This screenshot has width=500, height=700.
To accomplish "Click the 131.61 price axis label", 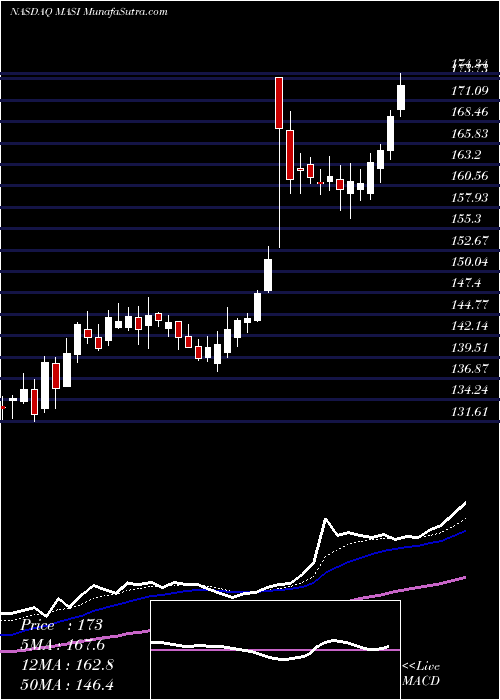I will click(470, 412).
